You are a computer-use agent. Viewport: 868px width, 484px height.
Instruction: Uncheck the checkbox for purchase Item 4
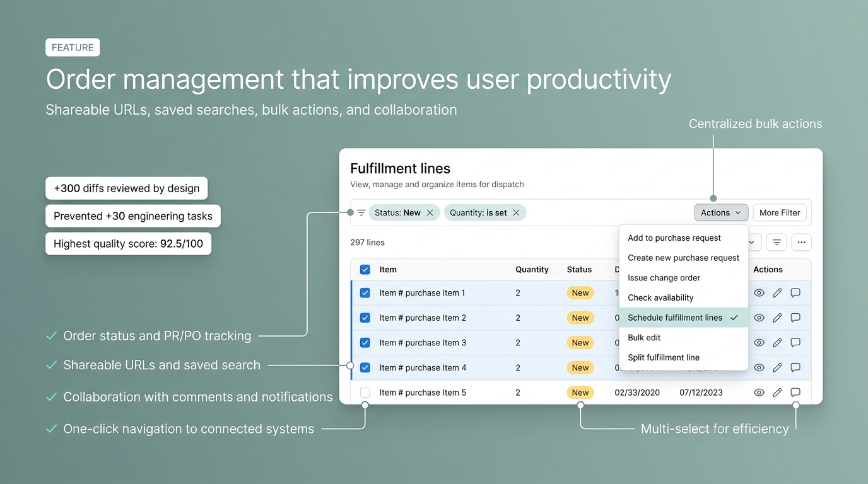tap(365, 367)
